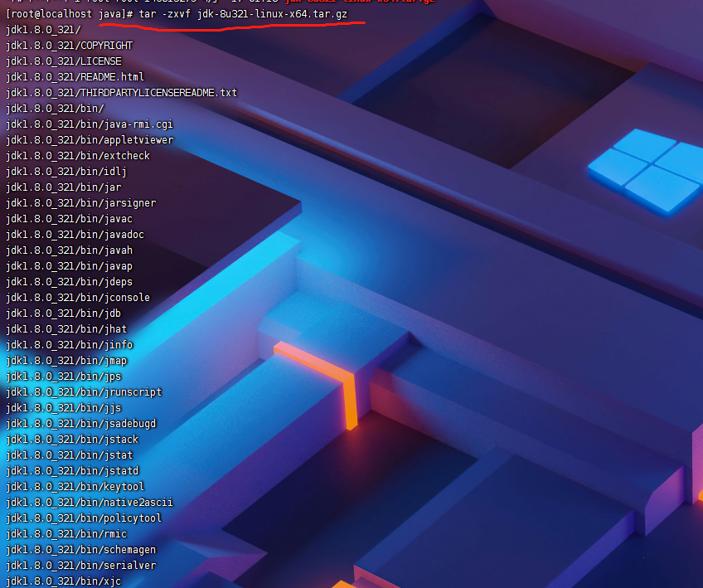This screenshot has width=703, height=588.
Task: Click the "jdk1.8.0_321/bin/jstatd" line
Action: [x=72, y=470]
